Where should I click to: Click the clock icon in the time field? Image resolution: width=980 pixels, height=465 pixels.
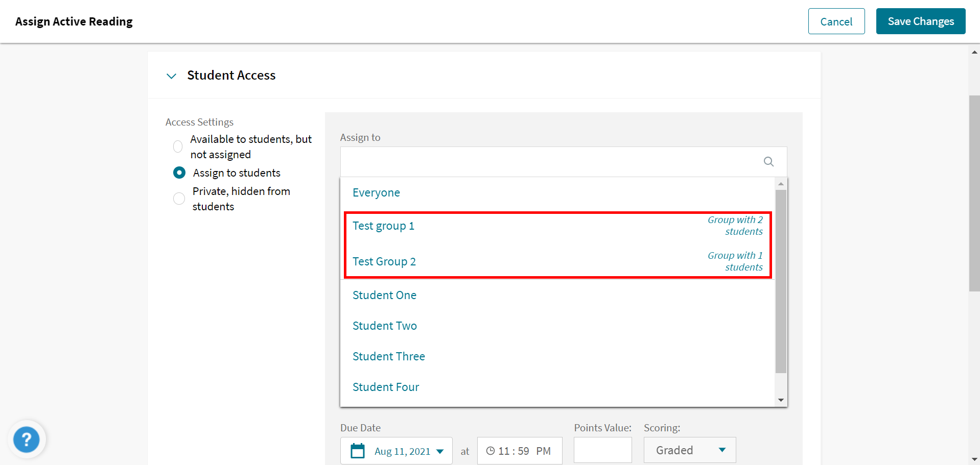click(490, 451)
